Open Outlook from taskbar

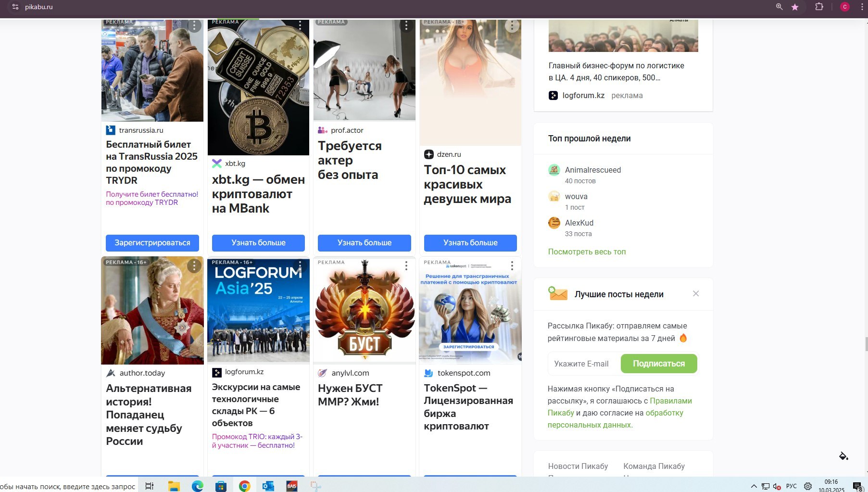(x=268, y=486)
